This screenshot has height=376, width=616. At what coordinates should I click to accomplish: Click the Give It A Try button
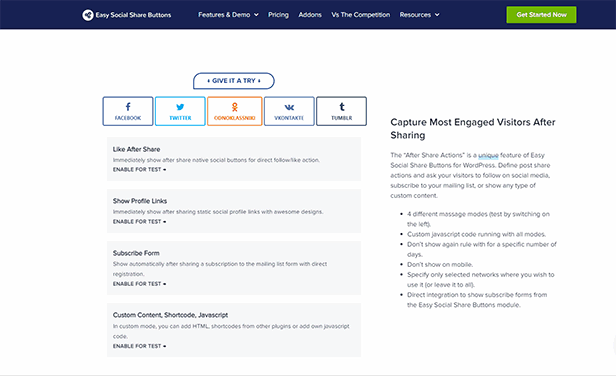tap(234, 81)
